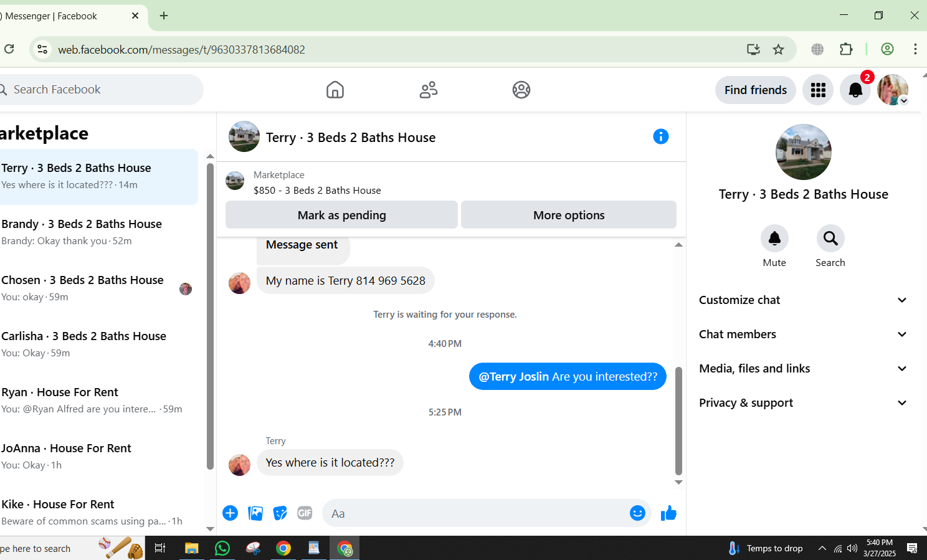927x560 pixels.
Task: Open the Temps to drop weather widget
Action: coord(766,548)
